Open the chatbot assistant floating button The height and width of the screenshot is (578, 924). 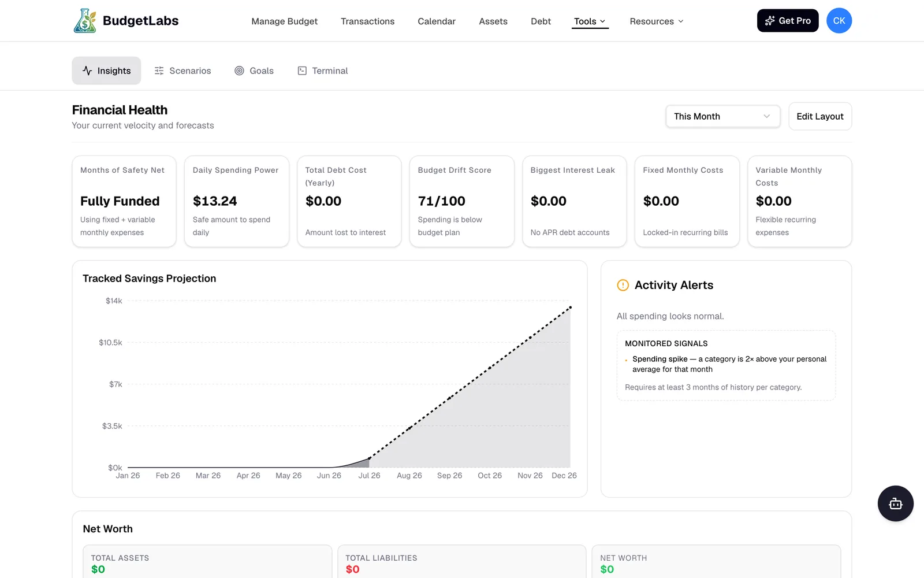click(896, 503)
